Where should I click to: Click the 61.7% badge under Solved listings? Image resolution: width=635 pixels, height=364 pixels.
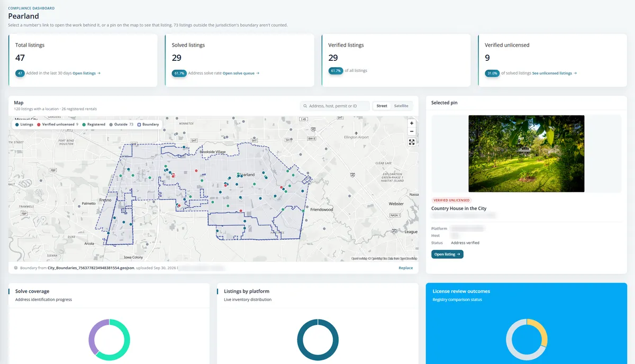click(x=179, y=73)
